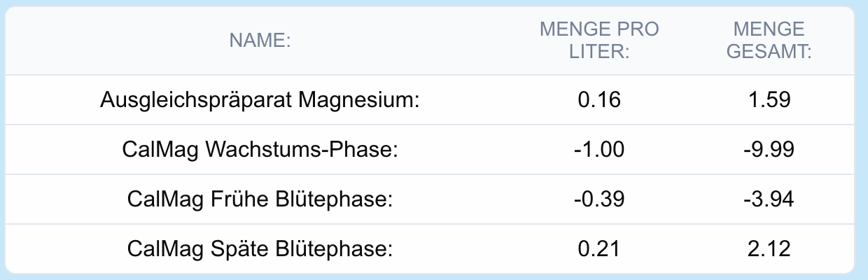Screen dimensions: 868x280
Task: Select the Ausgleichspräparat Magnesium row label
Action: [x=260, y=100]
